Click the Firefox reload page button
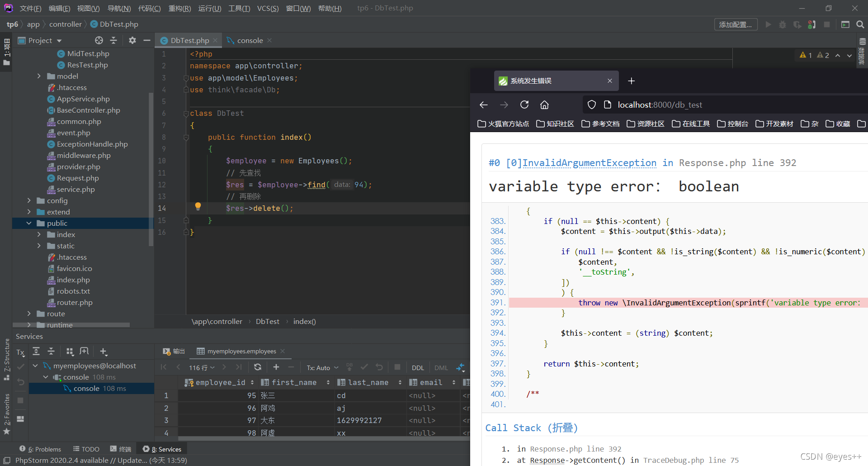This screenshot has height=466, width=868. pos(524,105)
